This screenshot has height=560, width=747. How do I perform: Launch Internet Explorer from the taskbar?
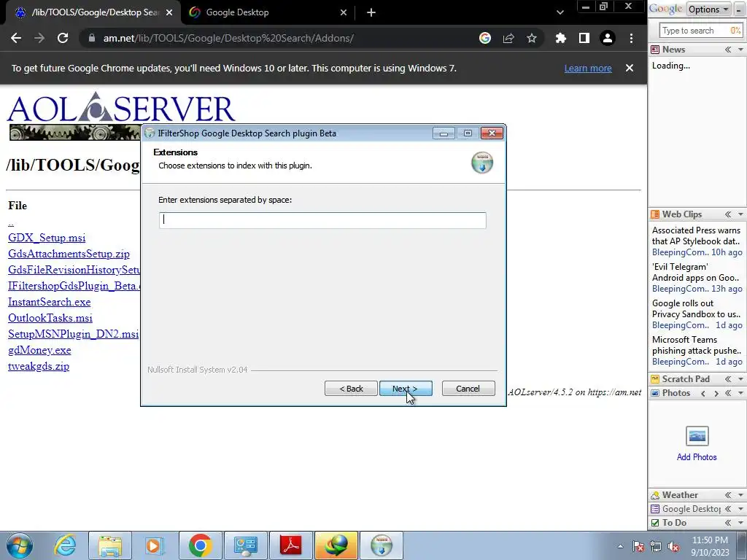[x=65, y=545]
